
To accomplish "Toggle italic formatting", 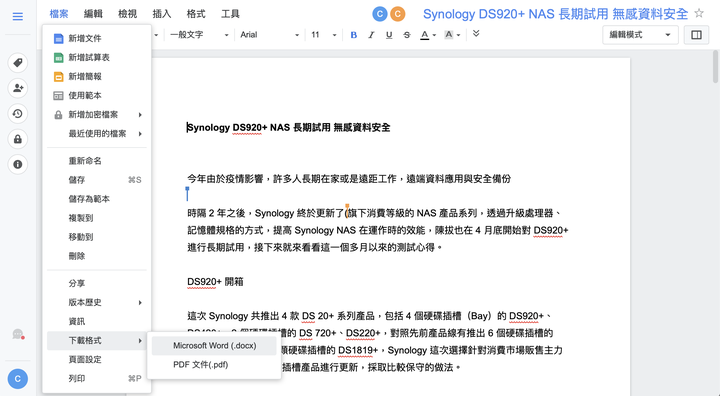I will [371, 35].
